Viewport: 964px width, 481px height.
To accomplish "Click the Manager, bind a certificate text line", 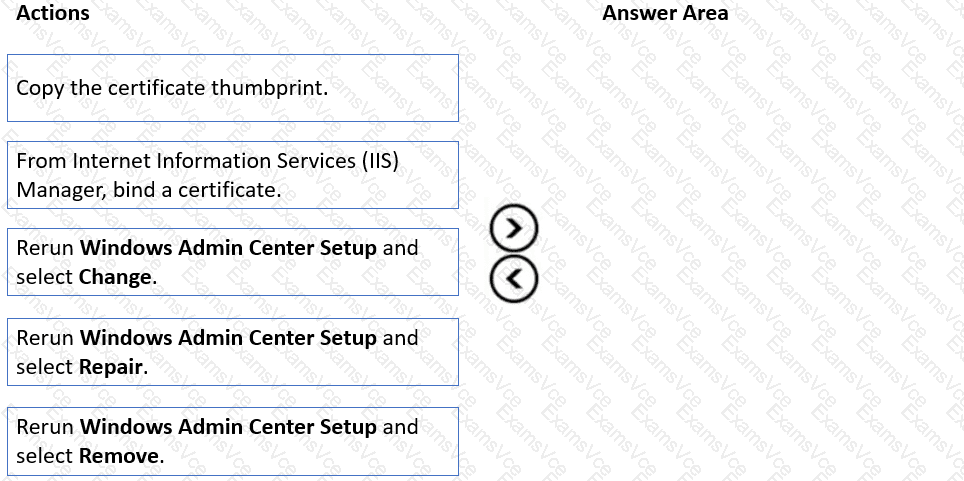I will pyautogui.click(x=149, y=189).
